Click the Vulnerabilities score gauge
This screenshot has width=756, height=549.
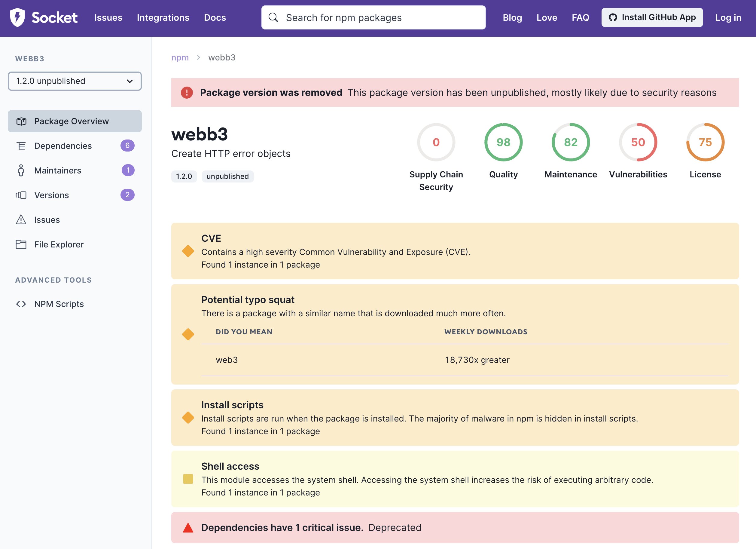coord(638,143)
